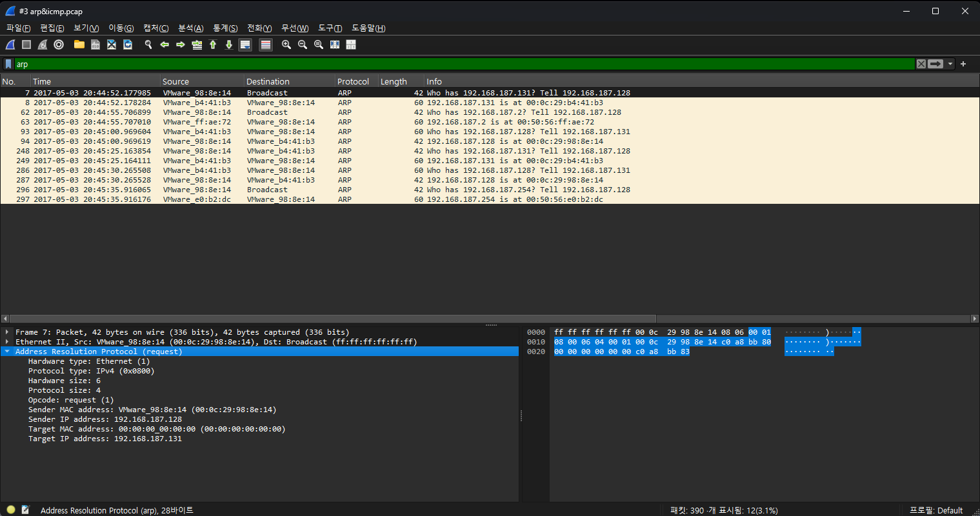This screenshot has height=516, width=980.
Task: Click the start capture shark fin icon
Action: [10, 45]
